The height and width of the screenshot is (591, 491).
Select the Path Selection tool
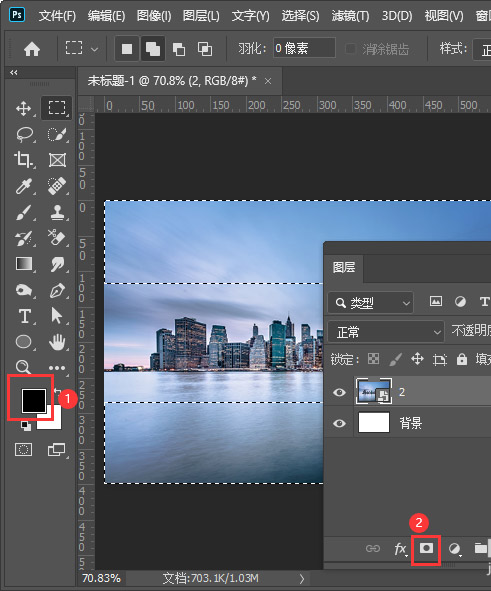coord(57,316)
